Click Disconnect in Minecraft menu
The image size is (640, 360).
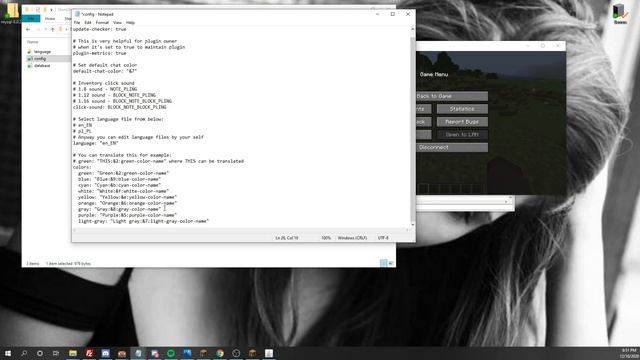click(x=452, y=147)
